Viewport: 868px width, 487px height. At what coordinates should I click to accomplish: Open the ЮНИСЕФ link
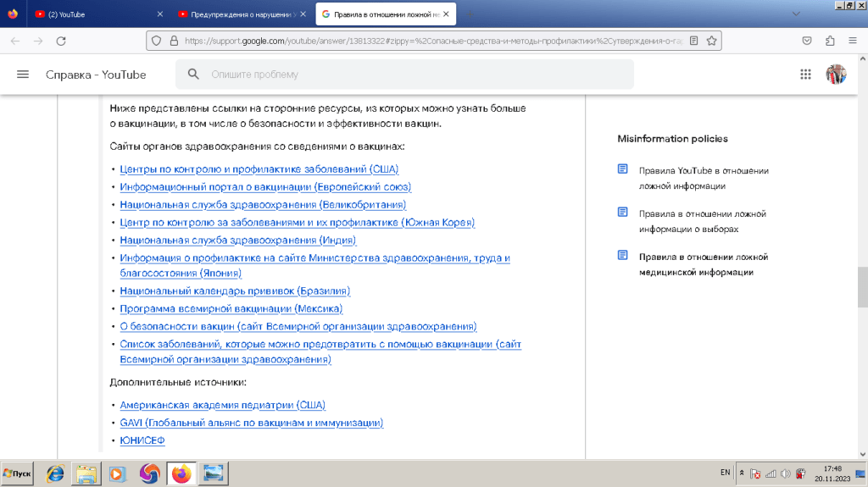(x=142, y=440)
